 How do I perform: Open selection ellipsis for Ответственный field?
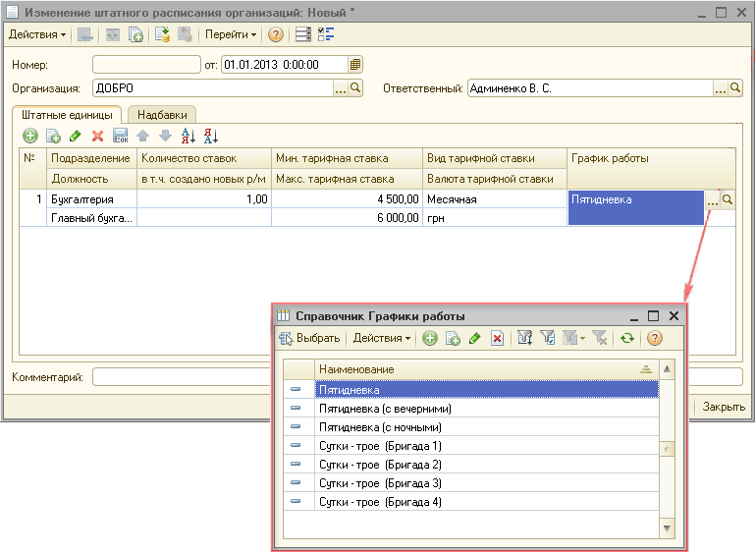(x=721, y=88)
